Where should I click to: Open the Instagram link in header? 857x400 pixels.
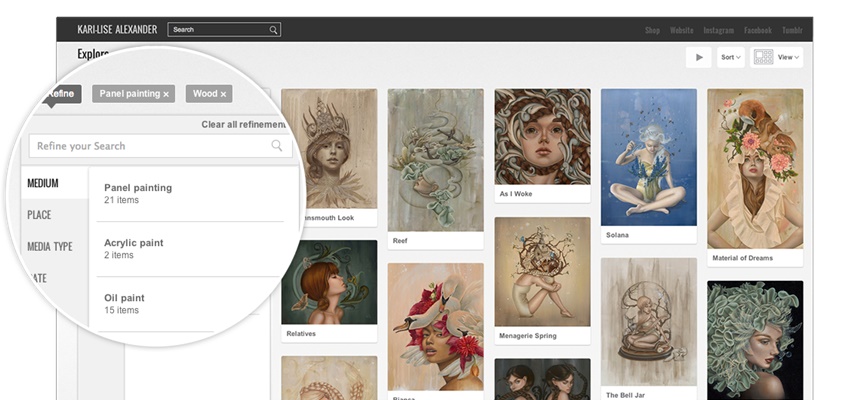(718, 30)
